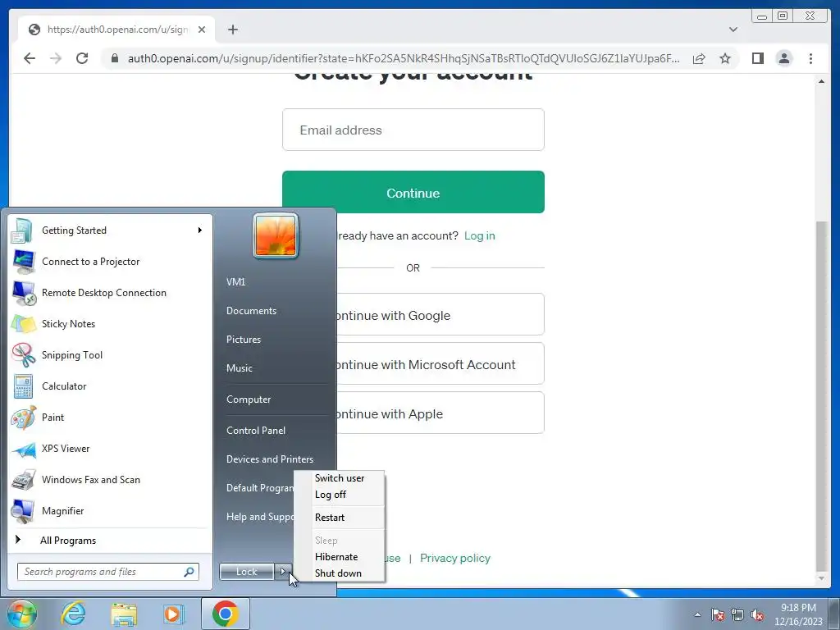This screenshot has height=630, width=840.
Task: Click the muted volume tray icon
Action: 757,615
